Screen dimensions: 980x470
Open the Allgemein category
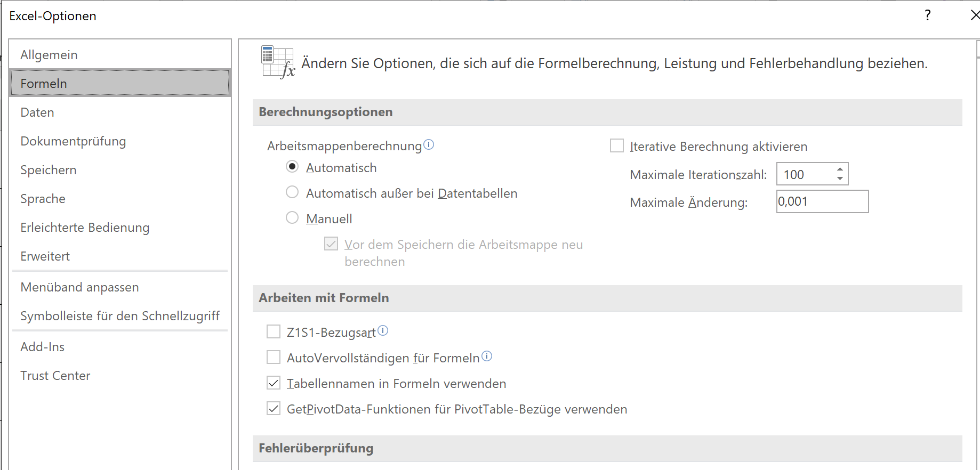pyautogui.click(x=120, y=55)
